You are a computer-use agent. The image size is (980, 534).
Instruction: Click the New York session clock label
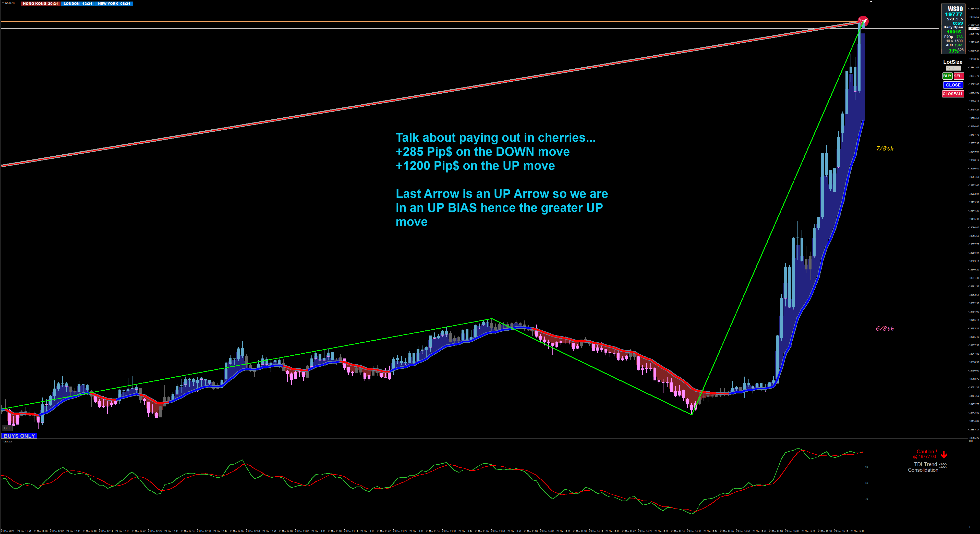click(114, 3)
